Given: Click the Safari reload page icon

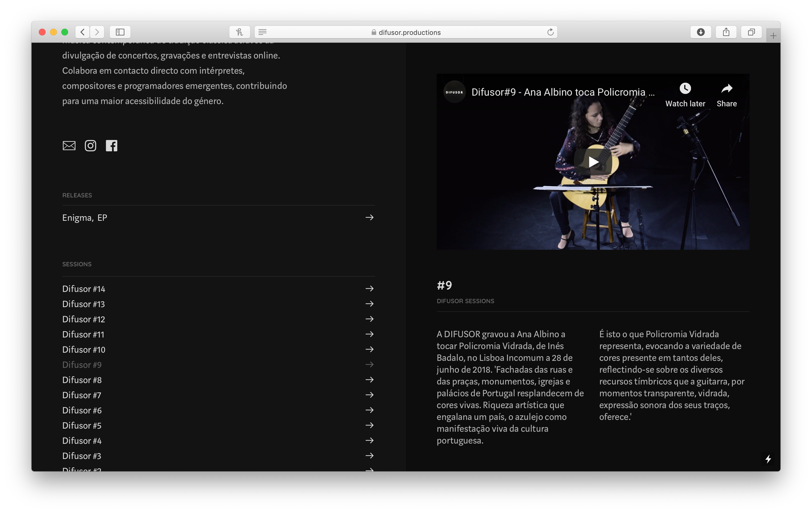Looking at the screenshot, I should [x=550, y=32].
